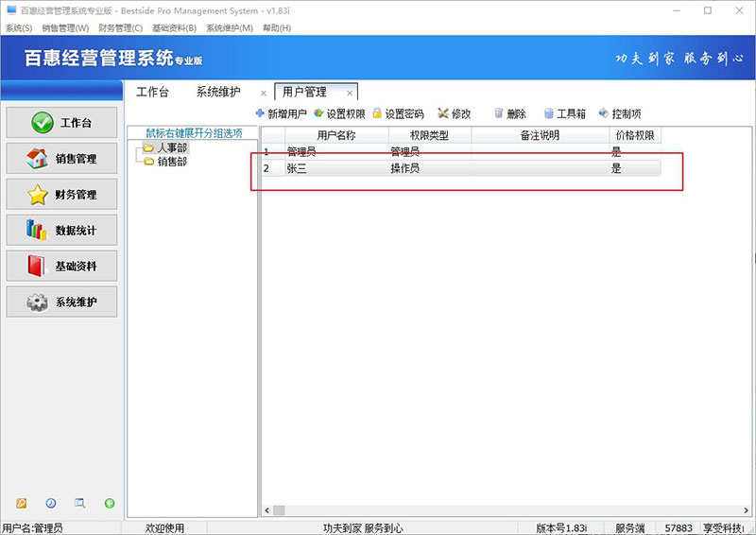
Task: Open the 销售管理(W) menu
Action: pyautogui.click(x=65, y=28)
